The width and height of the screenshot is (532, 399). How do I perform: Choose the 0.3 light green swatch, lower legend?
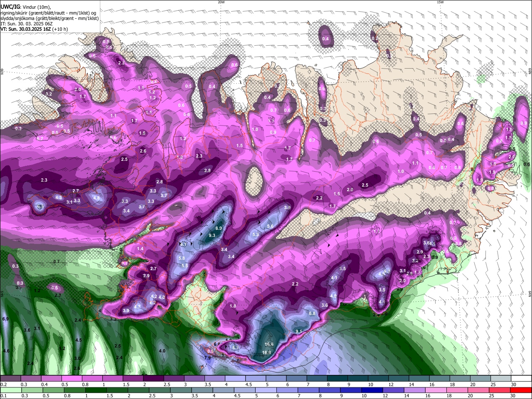32,390
